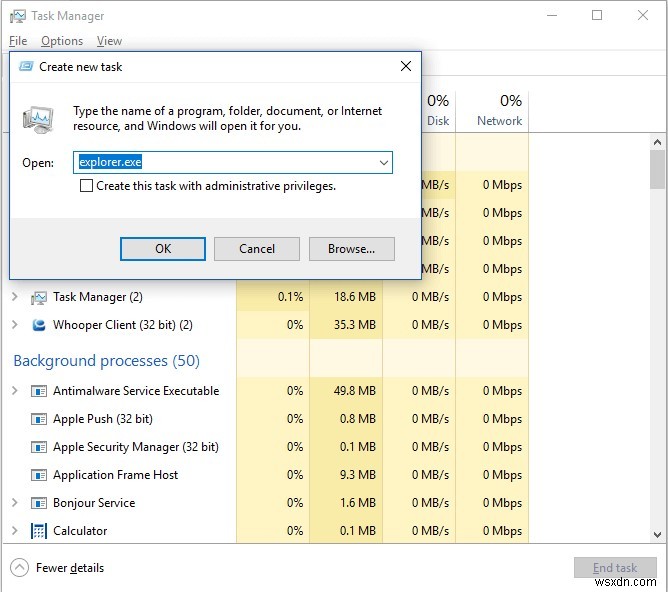Expand the Task Manager (2) process row
The image size is (668, 592).
pos(14,296)
